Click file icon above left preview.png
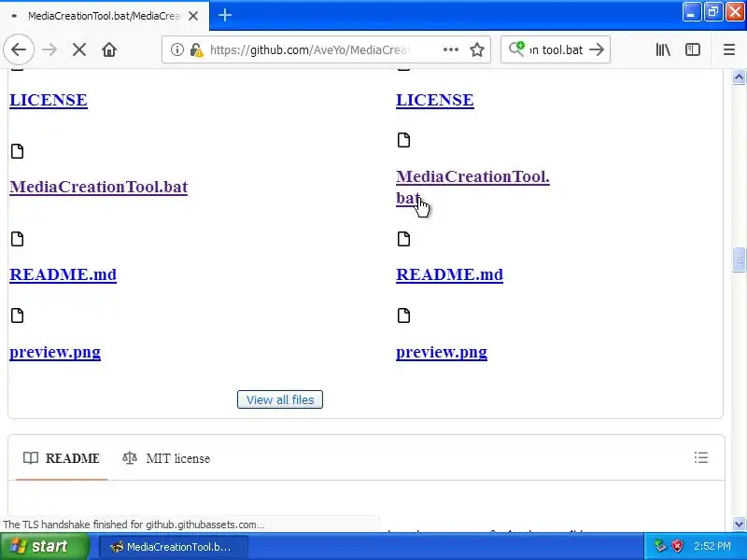This screenshot has width=747, height=560. coord(17,315)
